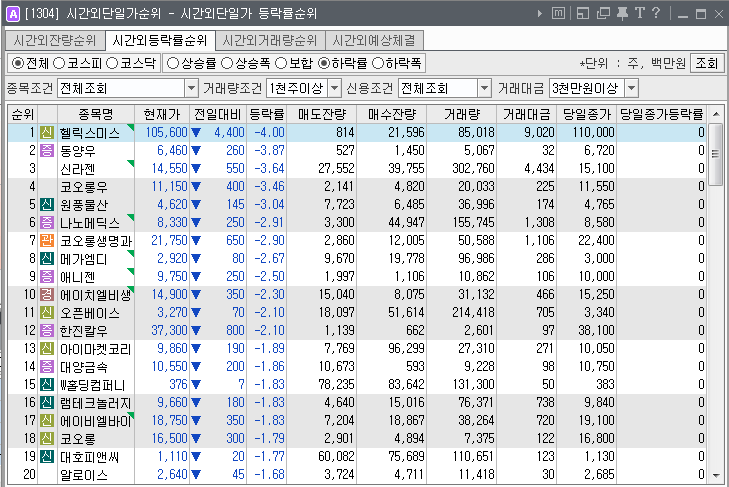This screenshot has width=729, height=487.
Task: Select the 보합 radio button
Action: pyautogui.click(x=281, y=63)
